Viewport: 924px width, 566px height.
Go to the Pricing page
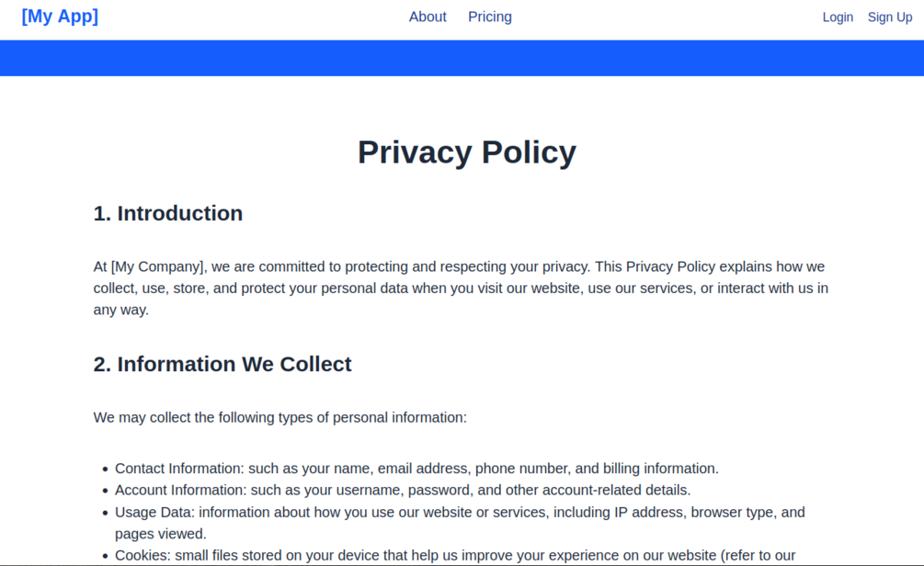(x=490, y=17)
